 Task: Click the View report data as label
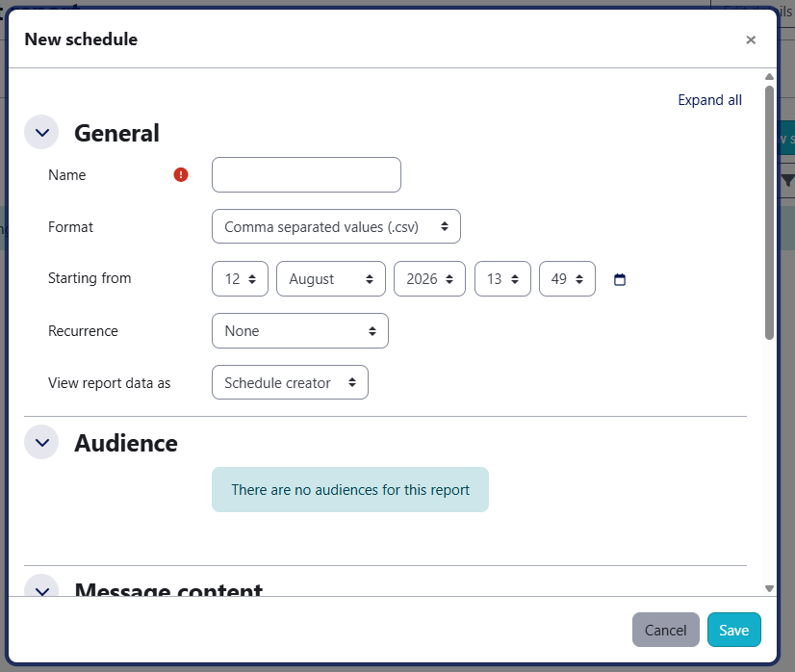click(110, 383)
